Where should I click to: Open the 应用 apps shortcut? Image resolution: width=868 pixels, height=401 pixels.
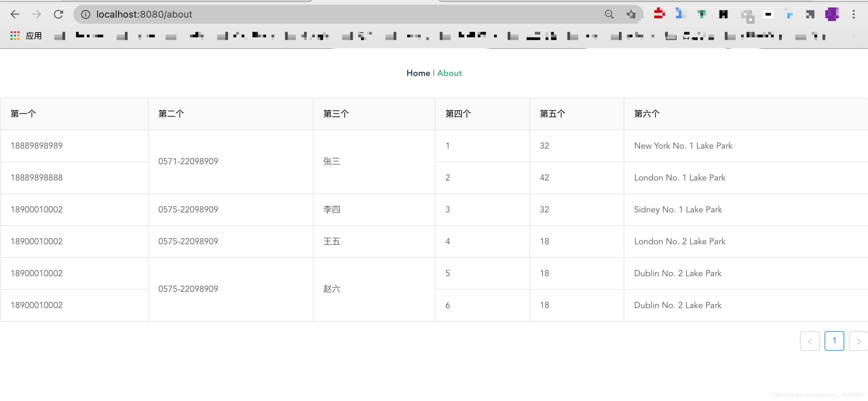click(26, 36)
